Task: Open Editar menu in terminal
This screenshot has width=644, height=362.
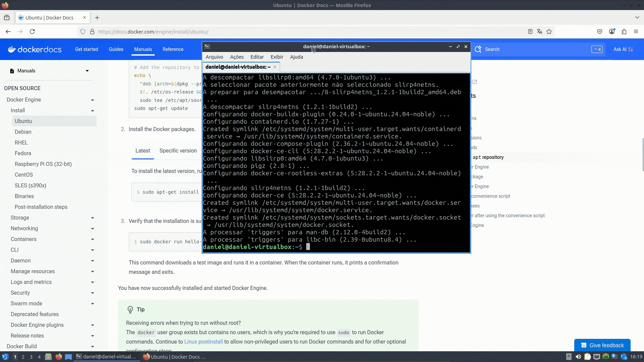Action: pyautogui.click(x=257, y=57)
